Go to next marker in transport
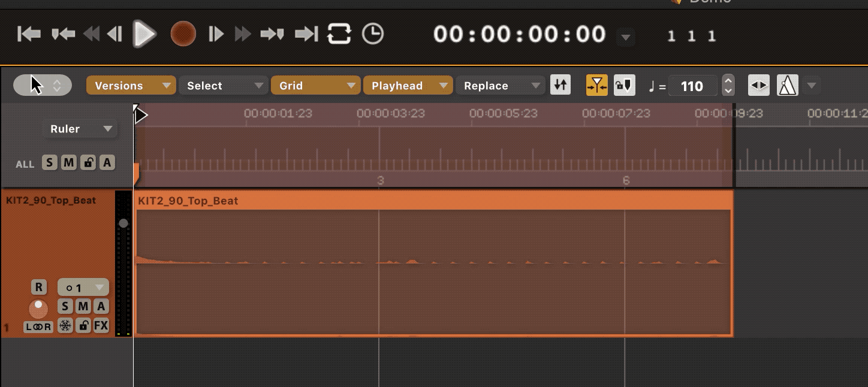This screenshot has height=387, width=868. (x=272, y=34)
